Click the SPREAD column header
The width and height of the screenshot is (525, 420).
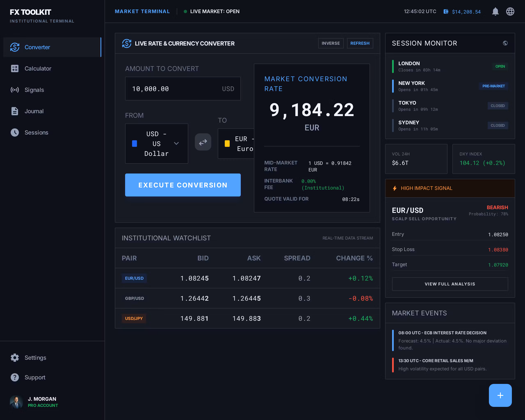[297, 258]
